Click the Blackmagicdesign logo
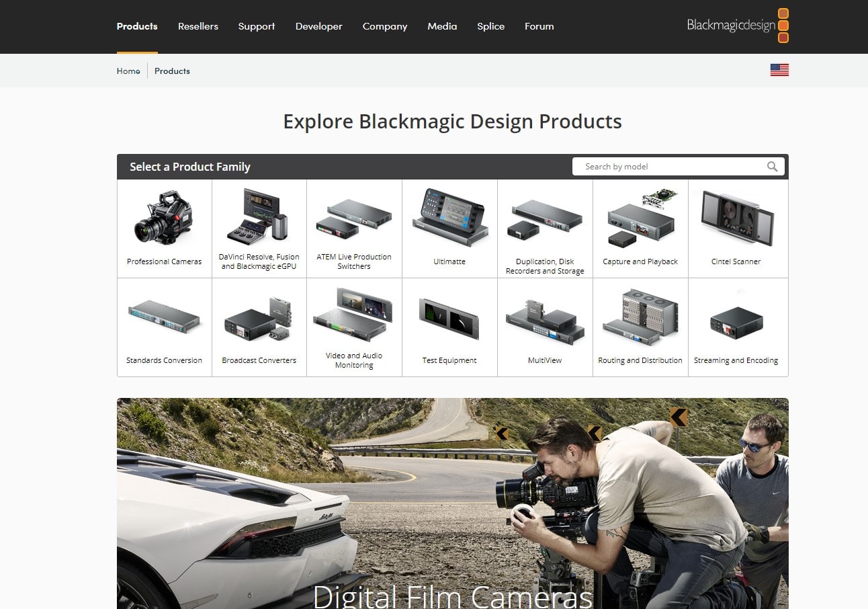Screen dimensions: 868x609 tap(738, 26)
